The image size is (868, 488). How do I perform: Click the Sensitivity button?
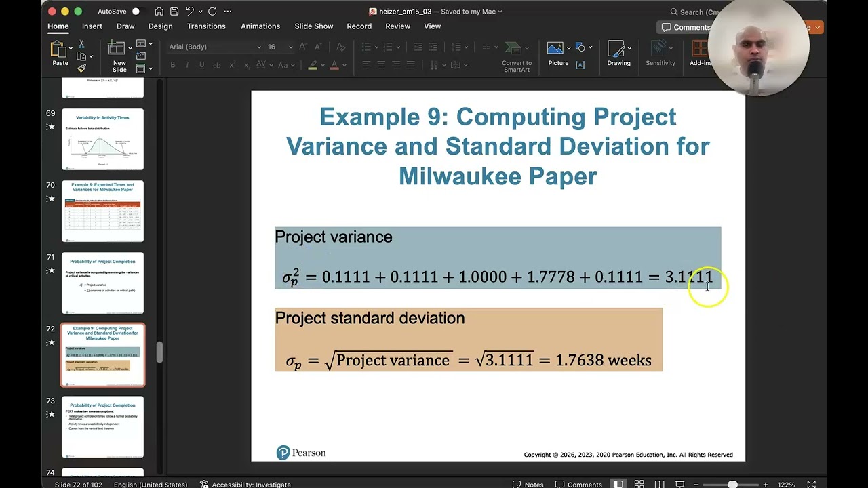pos(660,54)
